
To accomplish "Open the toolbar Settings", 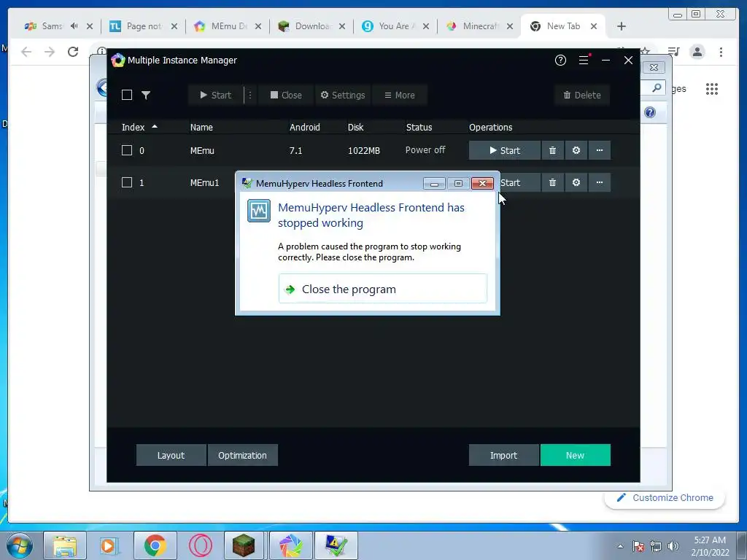I will (343, 95).
